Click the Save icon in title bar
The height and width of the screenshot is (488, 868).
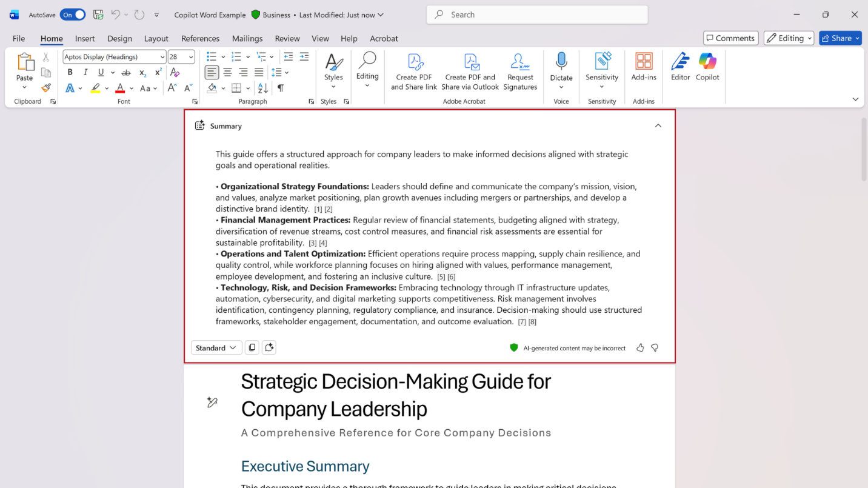click(x=98, y=15)
